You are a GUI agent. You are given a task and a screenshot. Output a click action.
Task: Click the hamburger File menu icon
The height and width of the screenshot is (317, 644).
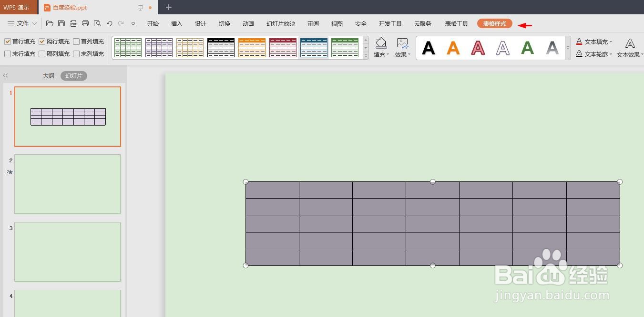tap(11, 23)
